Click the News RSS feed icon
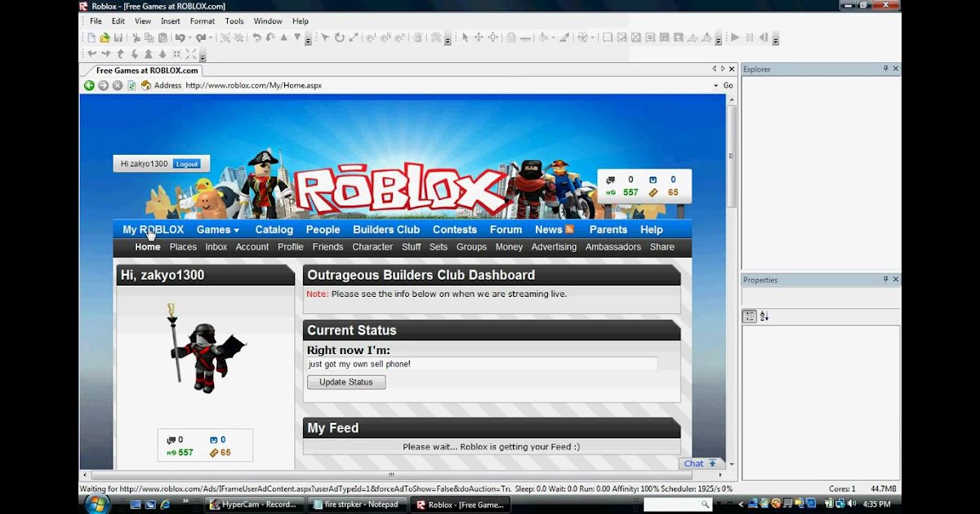Screen dimensions: 980x514 [x=569, y=229]
